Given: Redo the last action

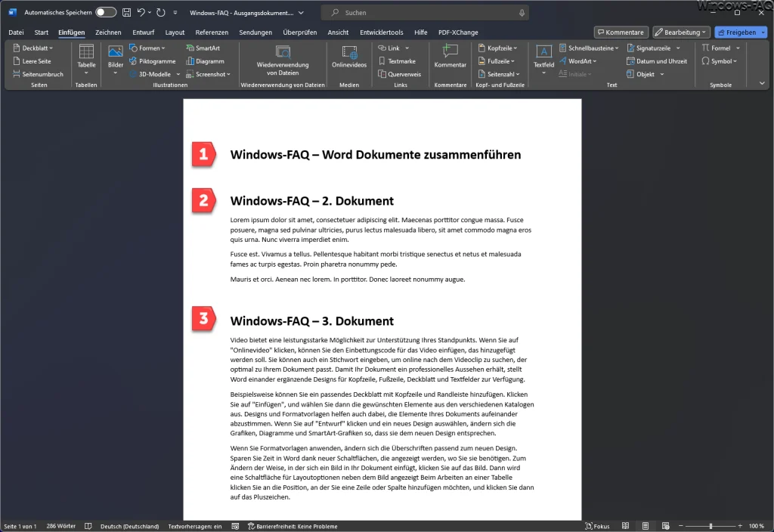Looking at the screenshot, I should 160,12.
